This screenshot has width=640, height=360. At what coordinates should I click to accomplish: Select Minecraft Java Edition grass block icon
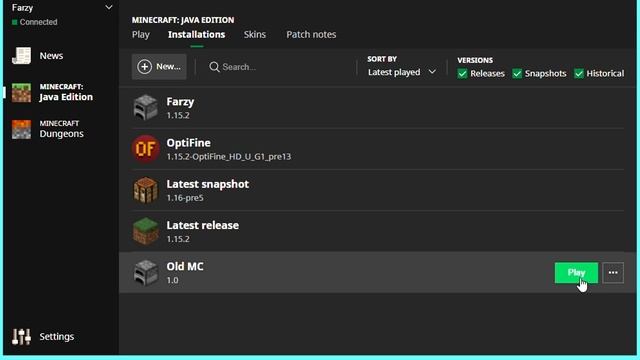click(21, 93)
